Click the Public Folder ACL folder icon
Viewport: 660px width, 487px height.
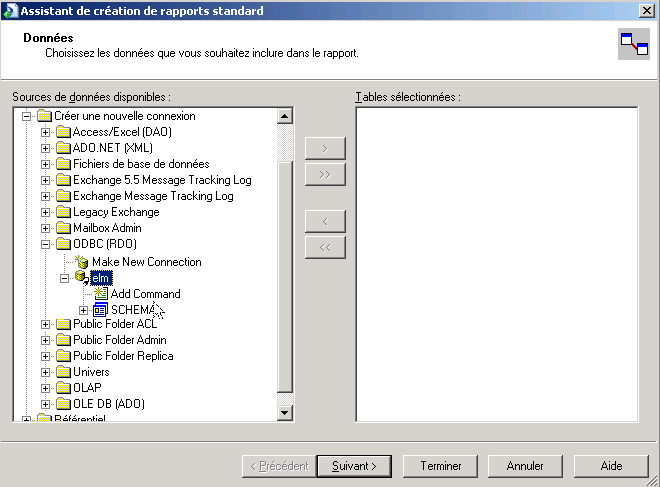63,324
